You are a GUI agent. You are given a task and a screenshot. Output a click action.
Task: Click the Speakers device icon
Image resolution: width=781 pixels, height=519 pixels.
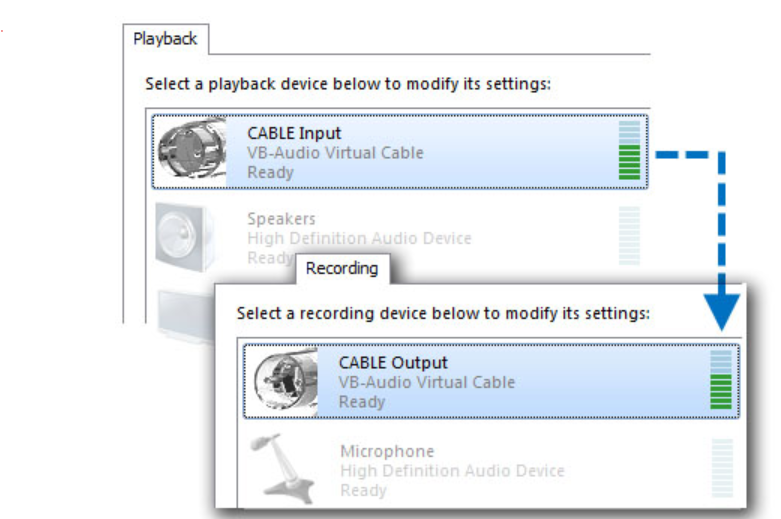186,237
